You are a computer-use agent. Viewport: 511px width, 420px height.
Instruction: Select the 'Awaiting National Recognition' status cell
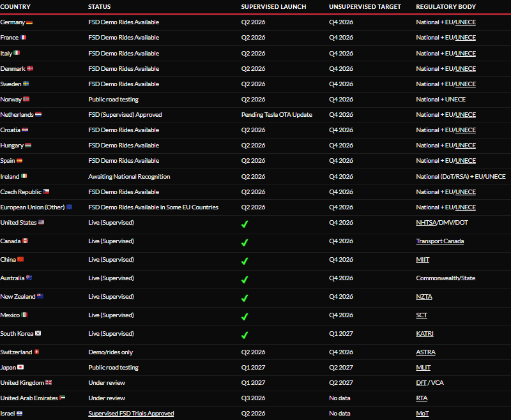pyautogui.click(x=129, y=176)
